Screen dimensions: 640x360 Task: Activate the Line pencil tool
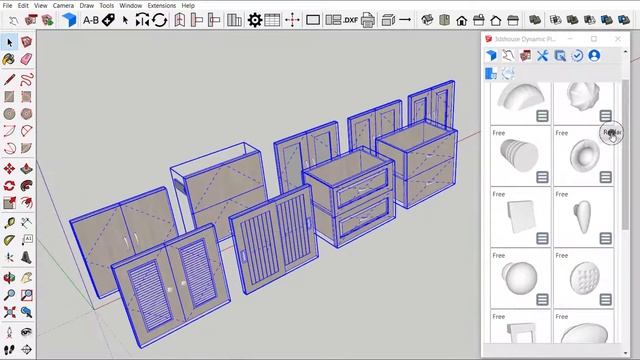click(9, 79)
